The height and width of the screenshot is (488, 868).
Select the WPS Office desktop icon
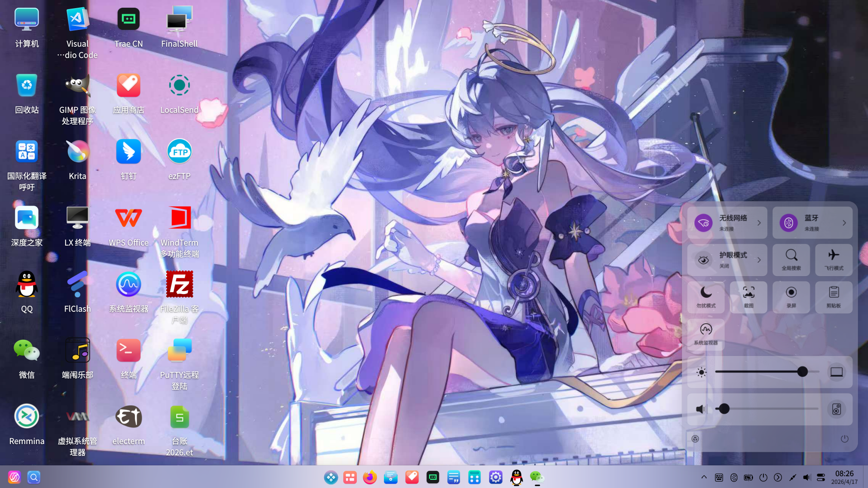129,218
